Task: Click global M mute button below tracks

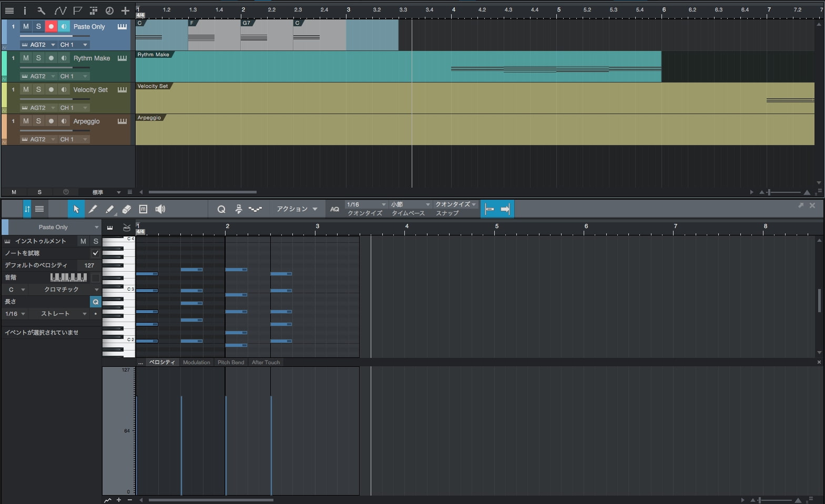Action: (x=14, y=192)
